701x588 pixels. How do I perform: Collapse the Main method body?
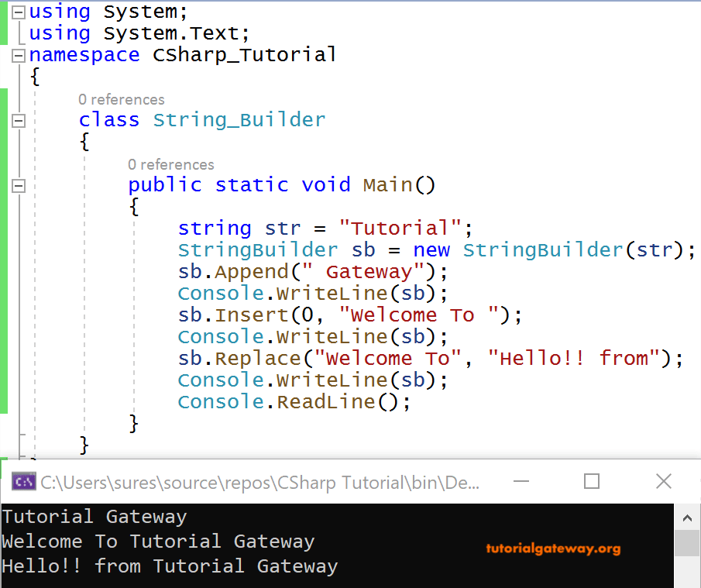pos(18,185)
